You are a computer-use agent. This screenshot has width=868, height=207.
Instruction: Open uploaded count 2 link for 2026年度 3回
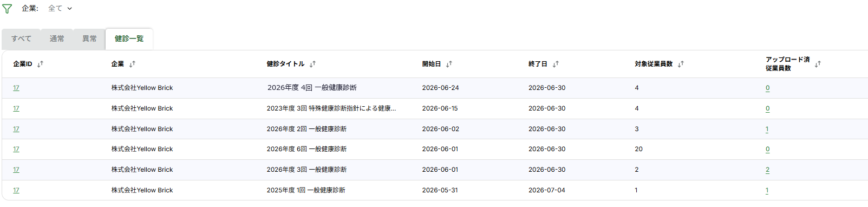(x=768, y=170)
